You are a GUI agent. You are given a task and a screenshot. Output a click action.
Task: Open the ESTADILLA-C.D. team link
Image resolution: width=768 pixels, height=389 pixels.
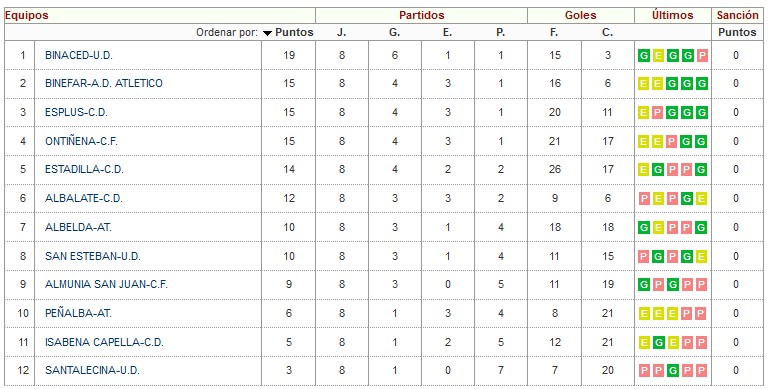[x=84, y=170]
